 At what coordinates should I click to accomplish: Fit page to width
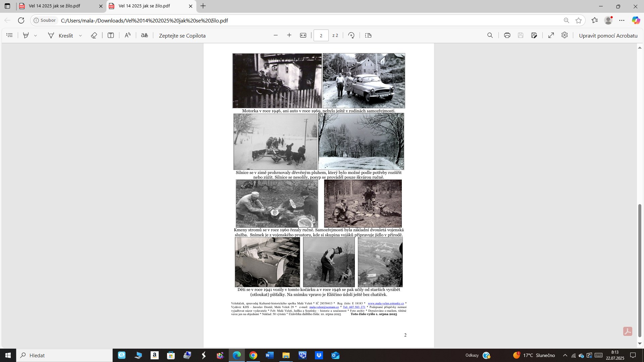(x=303, y=35)
